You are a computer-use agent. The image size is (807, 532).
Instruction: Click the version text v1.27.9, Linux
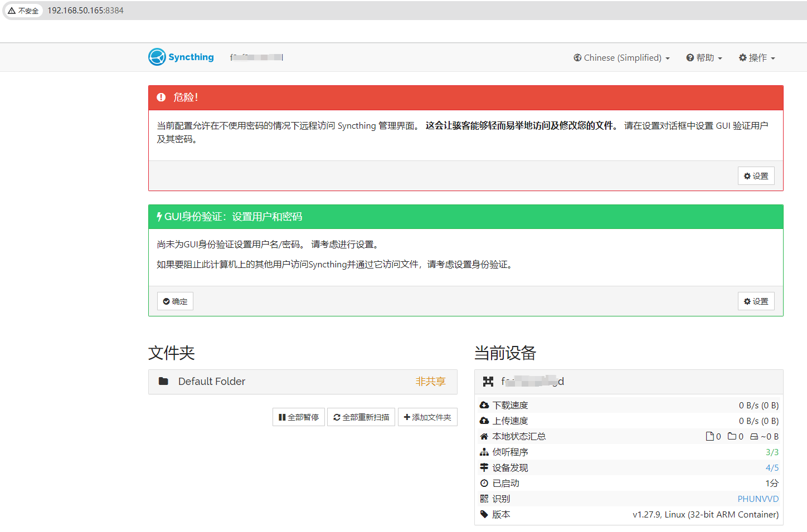706,515
